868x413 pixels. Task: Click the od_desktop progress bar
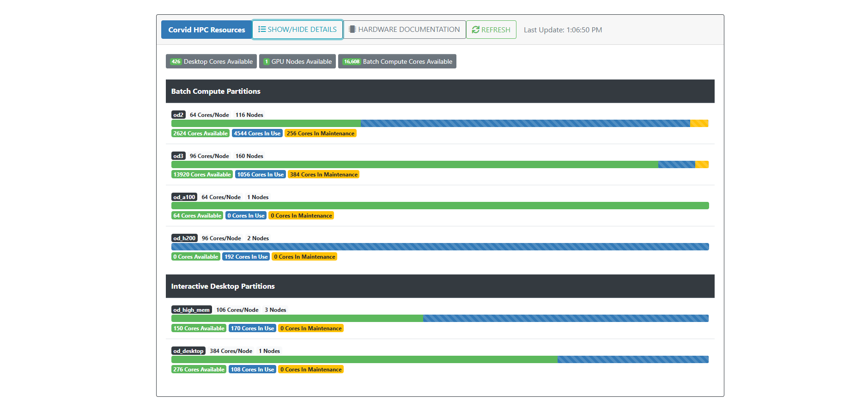(x=440, y=359)
